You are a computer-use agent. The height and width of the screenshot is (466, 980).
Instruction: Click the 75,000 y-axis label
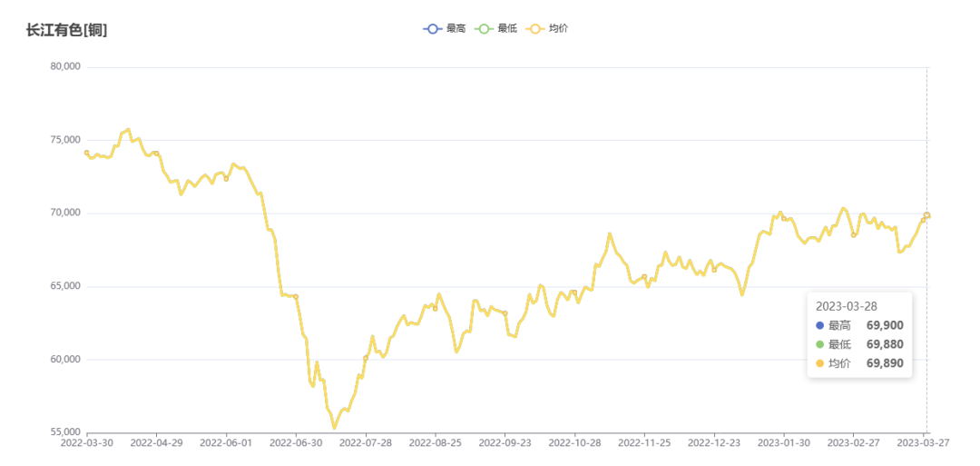[x=64, y=140]
